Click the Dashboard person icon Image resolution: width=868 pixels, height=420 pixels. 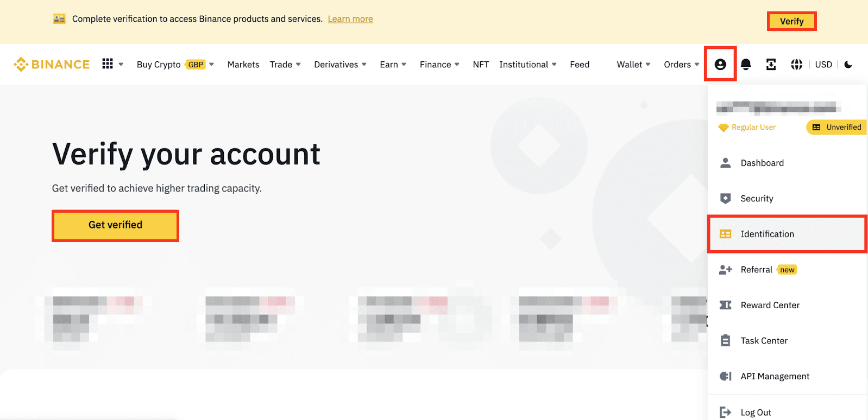point(725,163)
